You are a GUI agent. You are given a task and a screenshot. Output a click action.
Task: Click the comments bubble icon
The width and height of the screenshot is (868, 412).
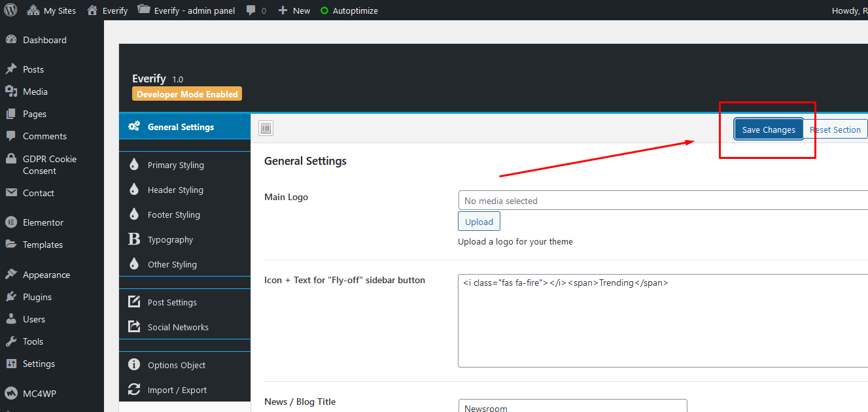point(251,10)
